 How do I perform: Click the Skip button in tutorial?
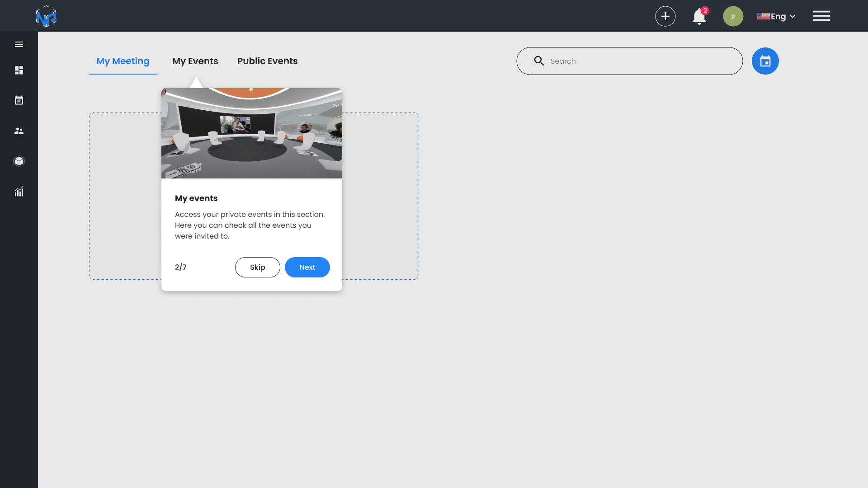[x=258, y=267]
